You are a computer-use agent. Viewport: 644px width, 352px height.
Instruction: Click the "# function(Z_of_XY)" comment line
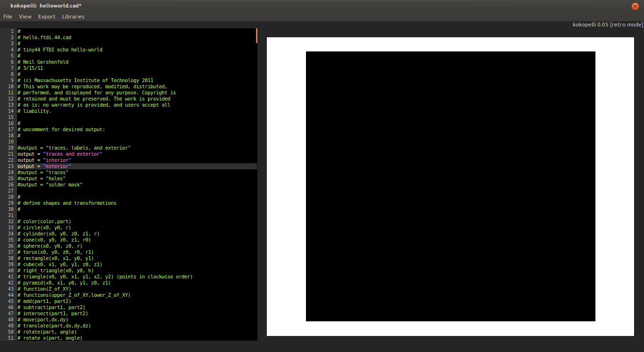point(44,289)
